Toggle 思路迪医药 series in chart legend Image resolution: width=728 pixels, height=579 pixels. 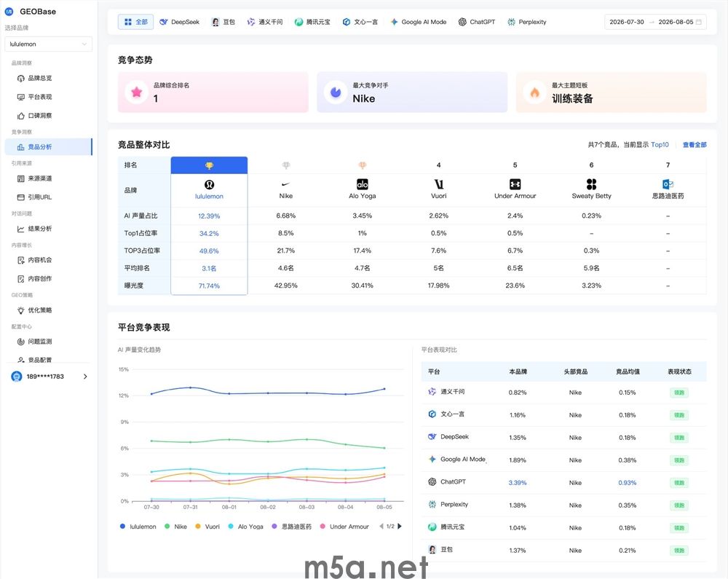point(292,527)
